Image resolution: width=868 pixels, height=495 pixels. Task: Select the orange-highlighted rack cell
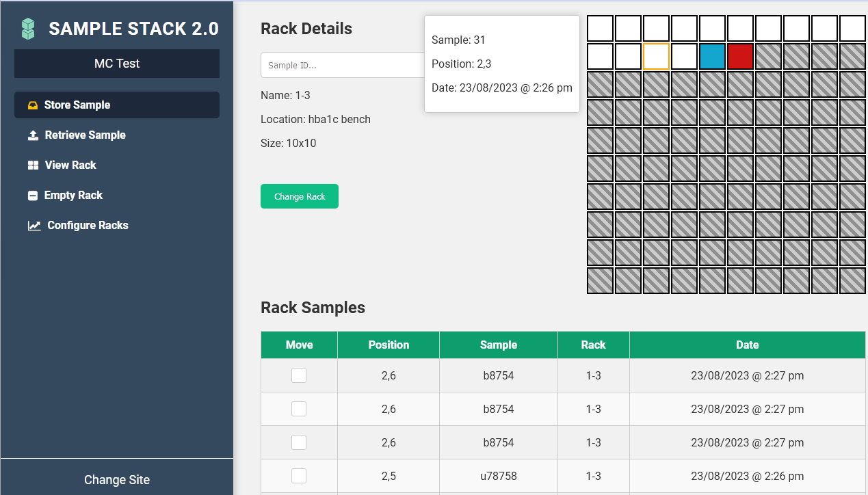656,56
